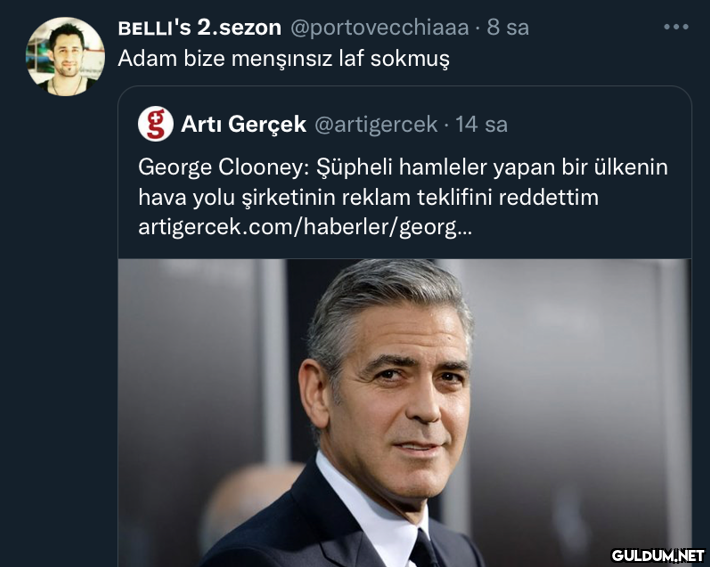Open the three-dot more options menu
Viewport: 710px width, 567px height.
pos(676,27)
